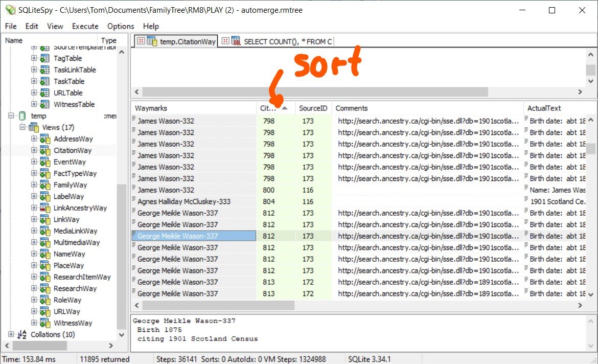Click the Name column header in tree panel
The image size is (598, 364).
coord(50,40)
